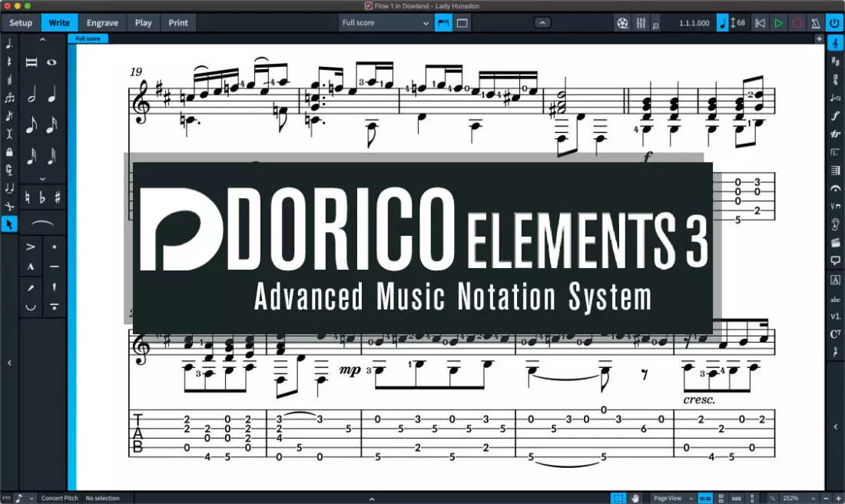This screenshot has width=845, height=504.
Task: Open the Clefs panel
Action: [835, 43]
